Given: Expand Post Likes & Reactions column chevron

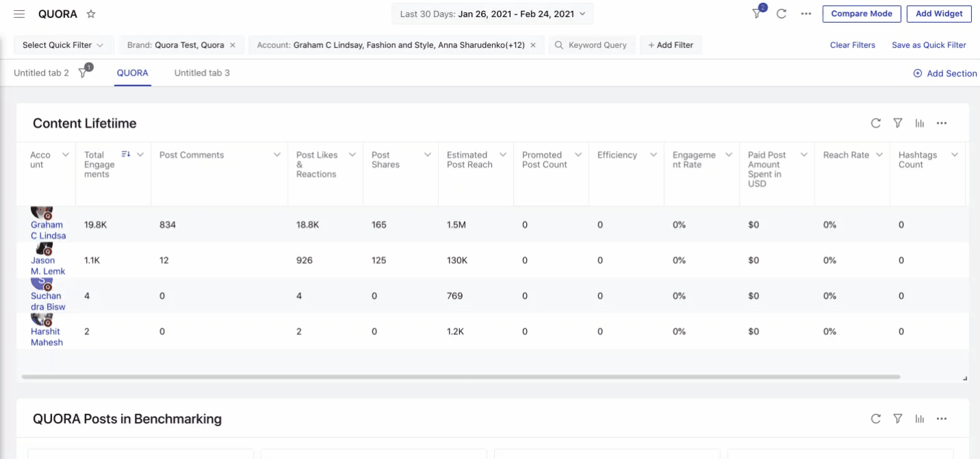Looking at the screenshot, I should coord(352,155).
